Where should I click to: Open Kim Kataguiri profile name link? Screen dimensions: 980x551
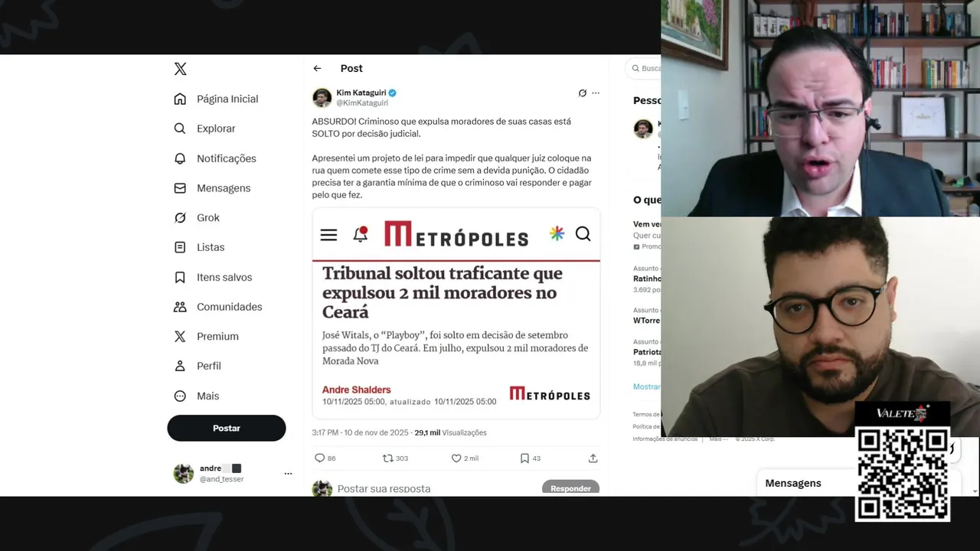click(x=361, y=93)
